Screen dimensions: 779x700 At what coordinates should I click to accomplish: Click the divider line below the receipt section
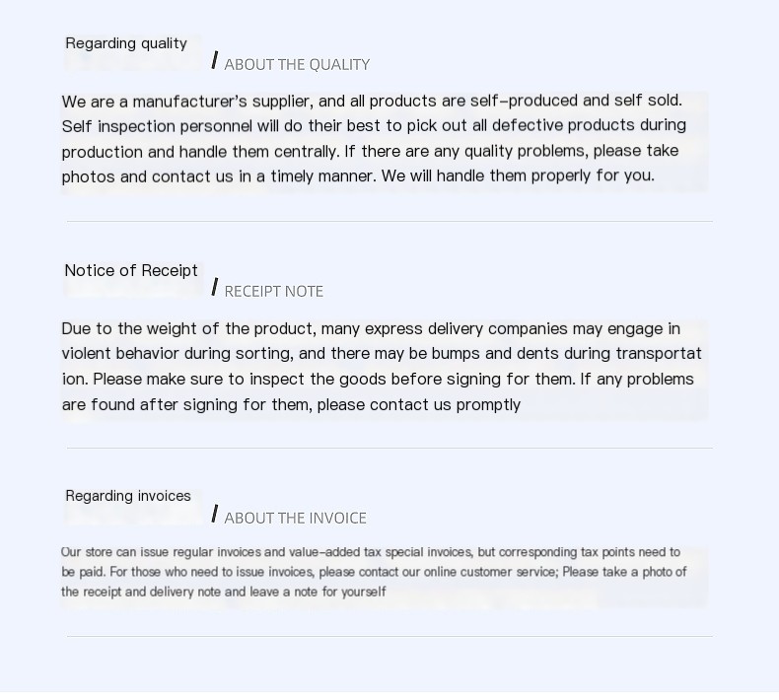click(389, 449)
